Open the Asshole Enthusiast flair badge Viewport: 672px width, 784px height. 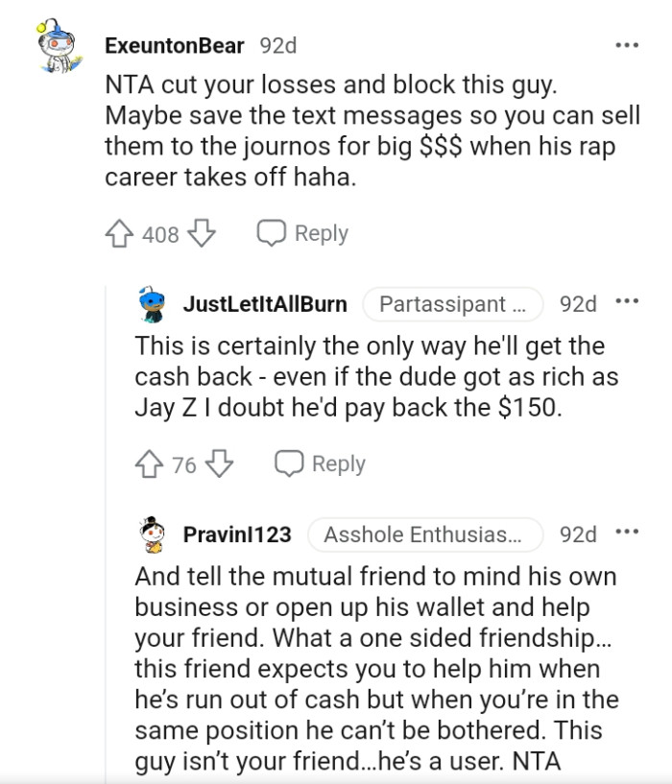click(x=423, y=535)
